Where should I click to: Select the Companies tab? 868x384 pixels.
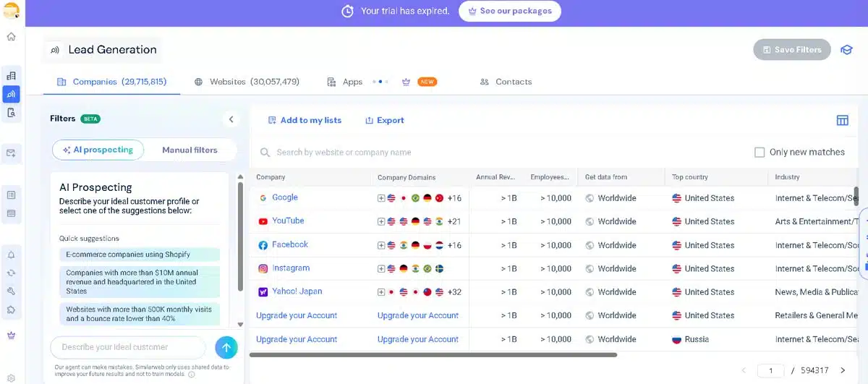tap(111, 82)
